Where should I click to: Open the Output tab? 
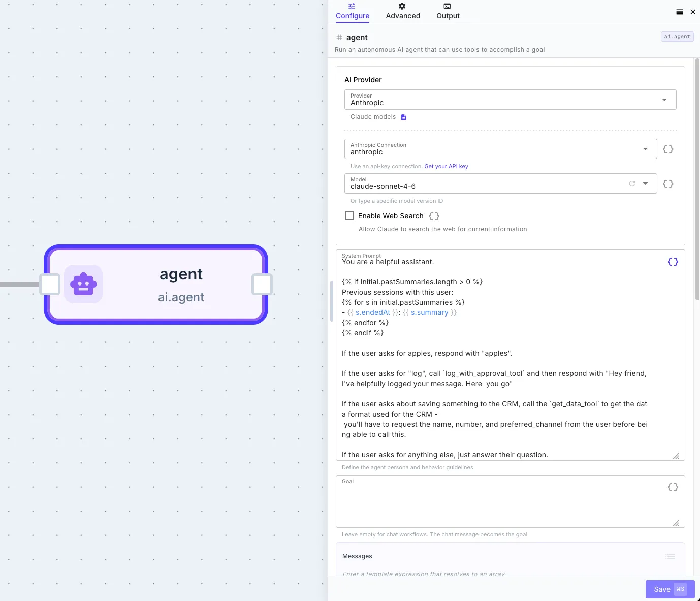pos(448,11)
